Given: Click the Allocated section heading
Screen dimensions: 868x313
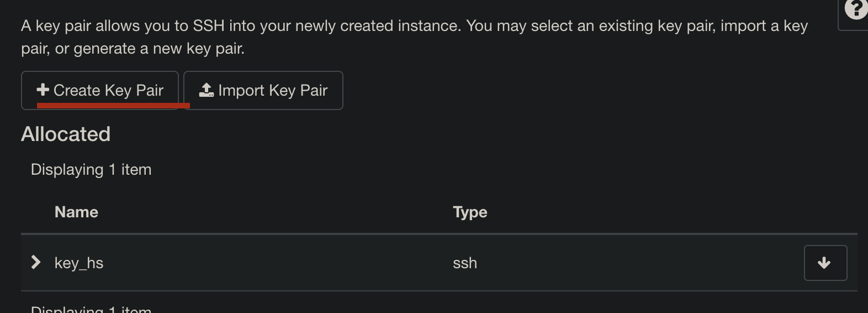Looking at the screenshot, I should [x=66, y=134].
